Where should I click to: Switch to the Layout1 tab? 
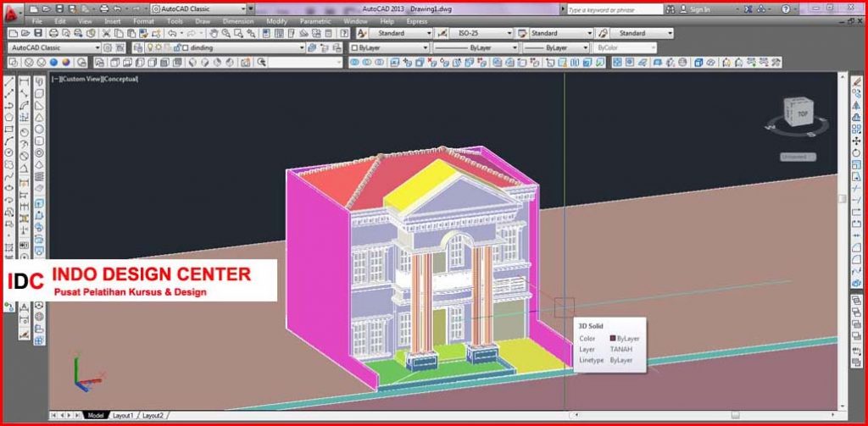click(123, 415)
